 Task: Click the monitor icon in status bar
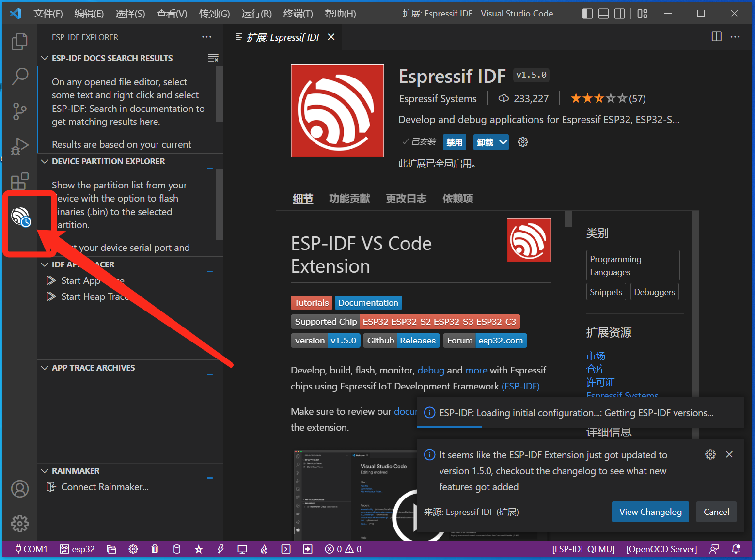(242, 549)
